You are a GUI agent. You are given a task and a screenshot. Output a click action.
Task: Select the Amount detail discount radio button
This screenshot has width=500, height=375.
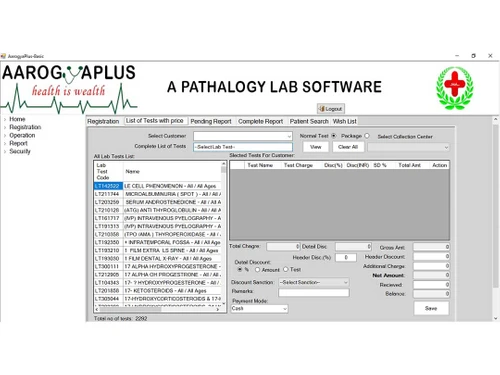[x=257, y=269]
